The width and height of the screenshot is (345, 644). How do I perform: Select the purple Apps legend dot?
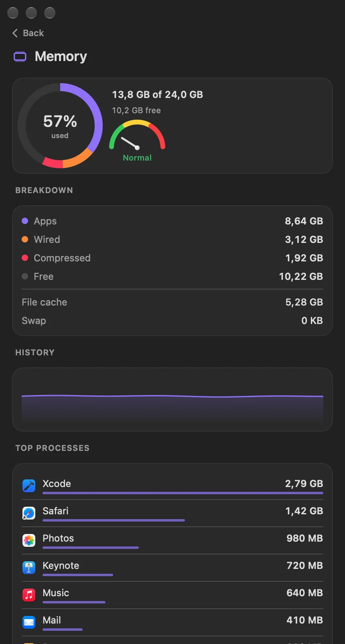pyautogui.click(x=25, y=221)
